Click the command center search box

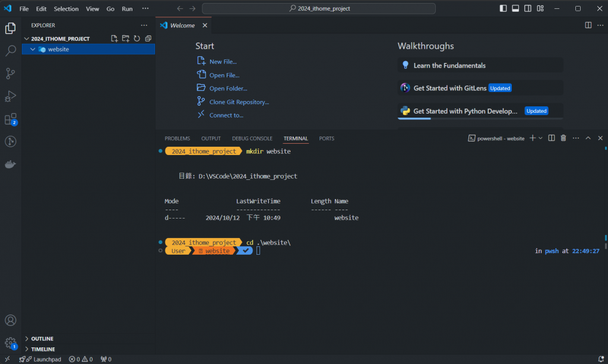319,8
